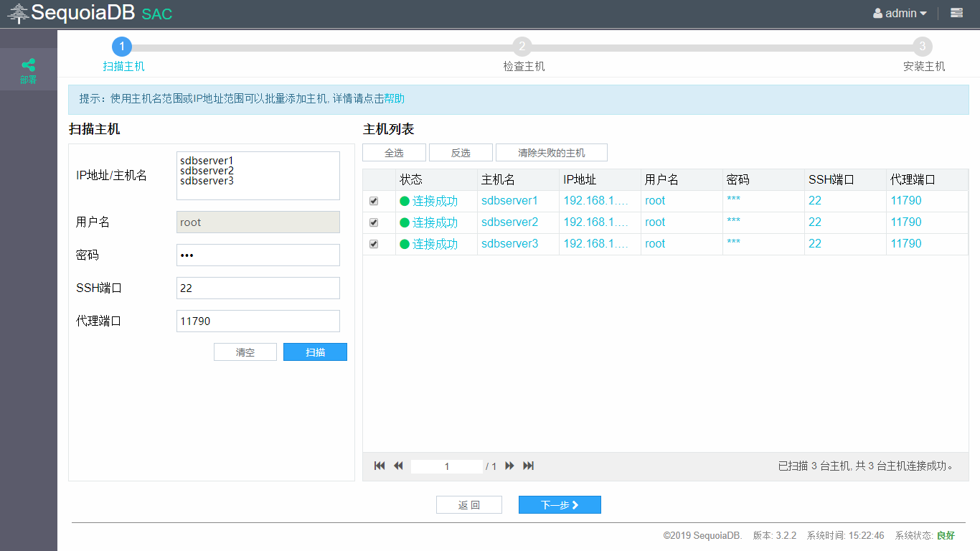The image size is (980, 551).
Task: Open the 部署 deploy sidebar icon
Action: coord(28,70)
